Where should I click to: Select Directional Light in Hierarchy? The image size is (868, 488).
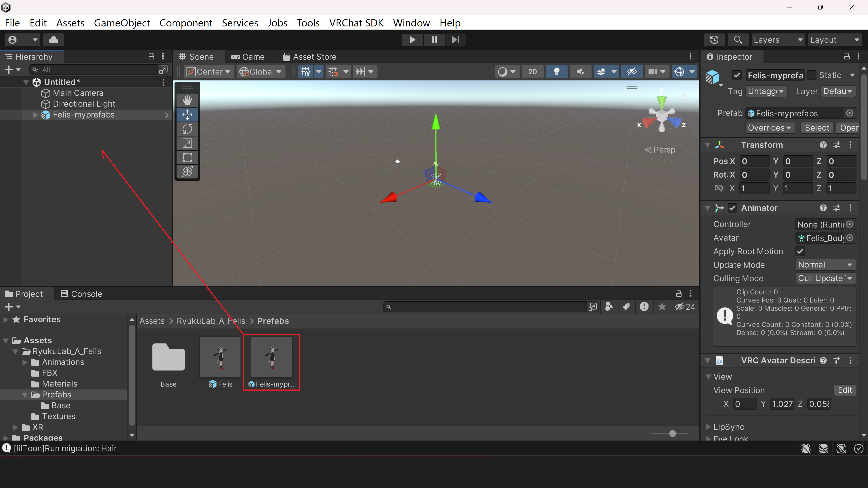tap(84, 104)
